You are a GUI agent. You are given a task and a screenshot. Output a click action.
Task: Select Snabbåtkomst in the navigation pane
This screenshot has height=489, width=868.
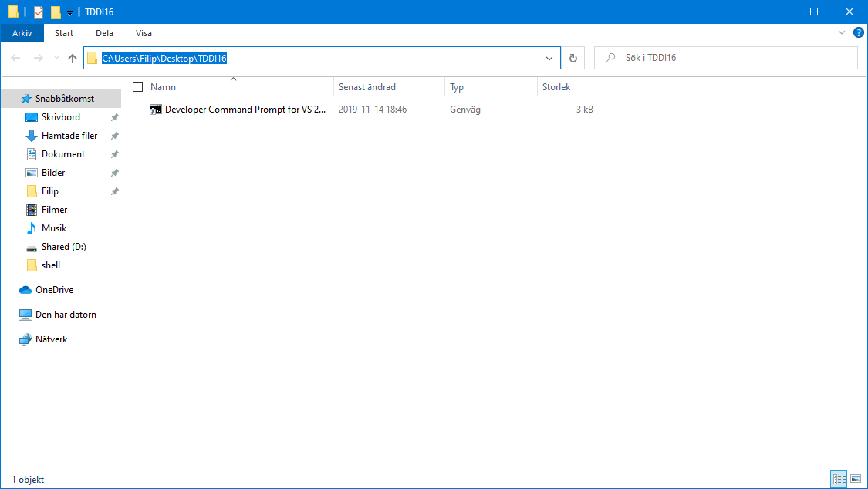click(x=61, y=99)
